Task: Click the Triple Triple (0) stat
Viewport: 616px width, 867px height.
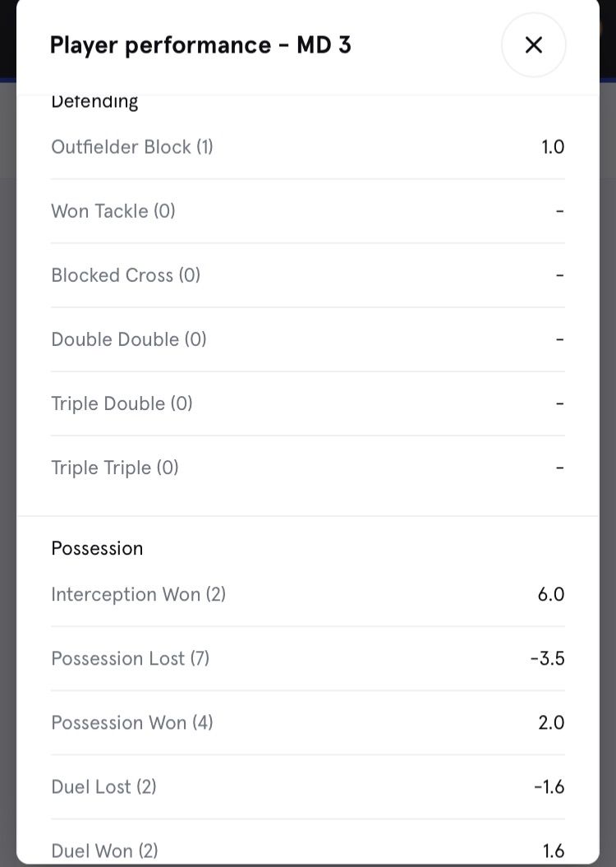Action: coord(115,468)
